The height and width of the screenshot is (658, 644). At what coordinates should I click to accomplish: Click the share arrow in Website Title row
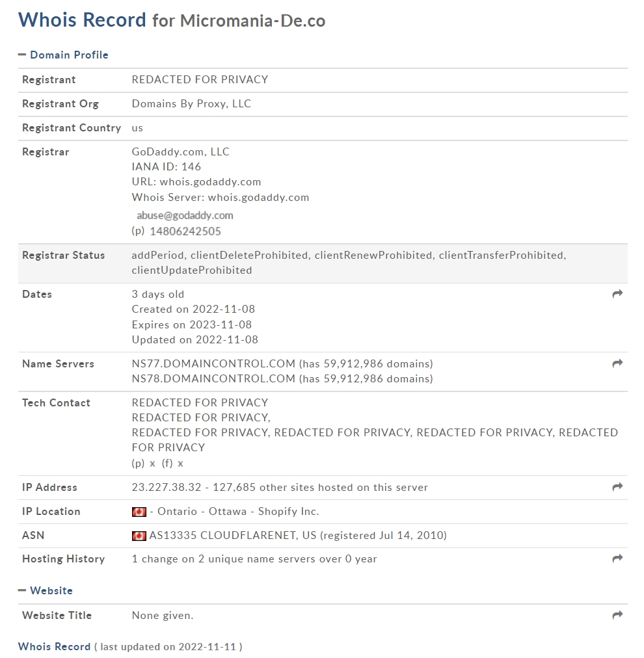[x=617, y=615]
